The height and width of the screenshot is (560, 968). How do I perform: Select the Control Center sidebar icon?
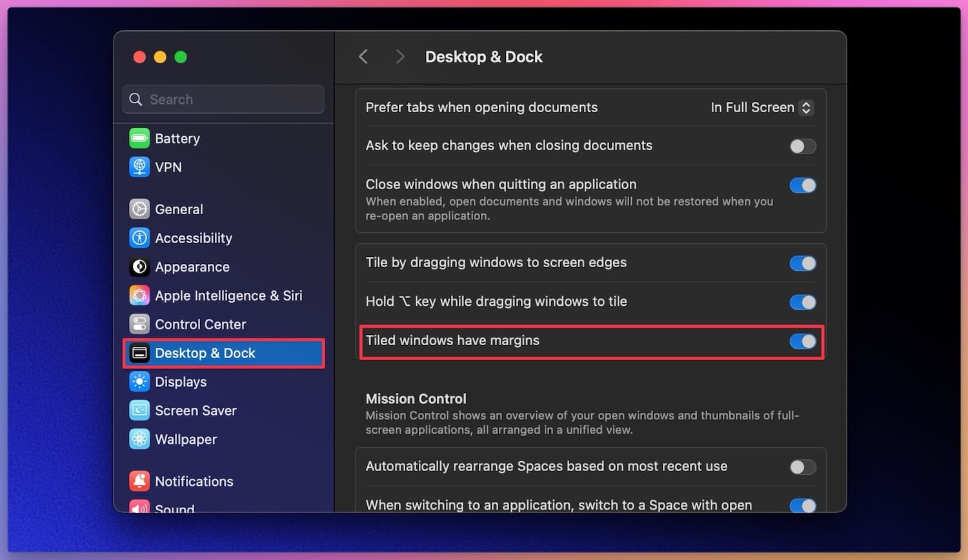tap(139, 324)
